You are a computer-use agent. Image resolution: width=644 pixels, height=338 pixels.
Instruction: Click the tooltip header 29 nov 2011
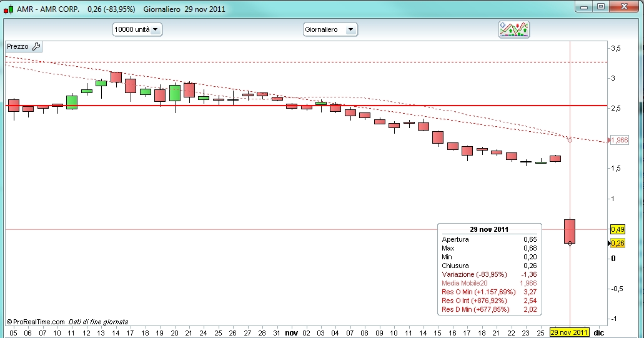(x=489, y=229)
